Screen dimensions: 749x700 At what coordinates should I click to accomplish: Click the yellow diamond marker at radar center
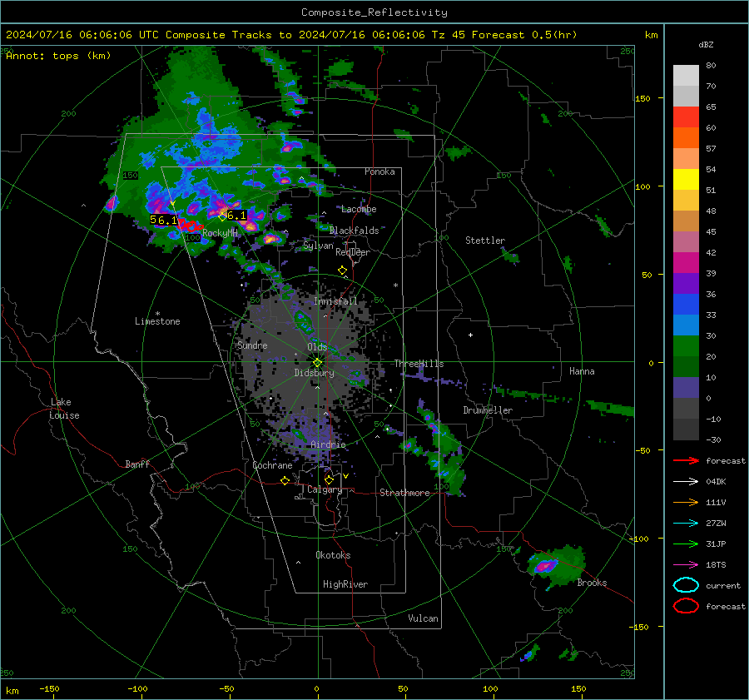(x=318, y=362)
